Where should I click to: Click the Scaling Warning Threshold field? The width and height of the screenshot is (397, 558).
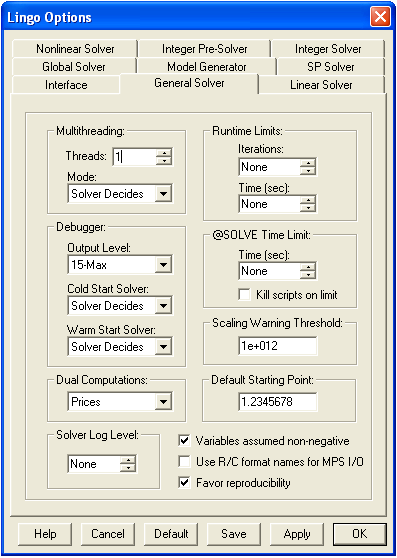click(x=277, y=346)
